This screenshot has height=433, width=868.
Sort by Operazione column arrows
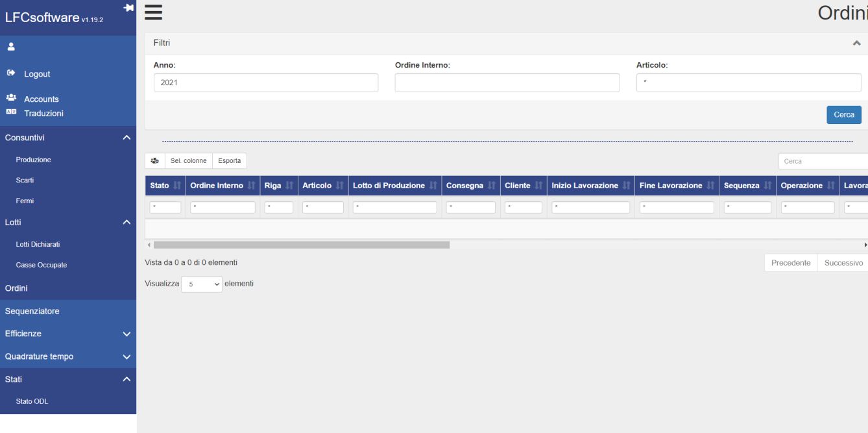[x=830, y=186]
